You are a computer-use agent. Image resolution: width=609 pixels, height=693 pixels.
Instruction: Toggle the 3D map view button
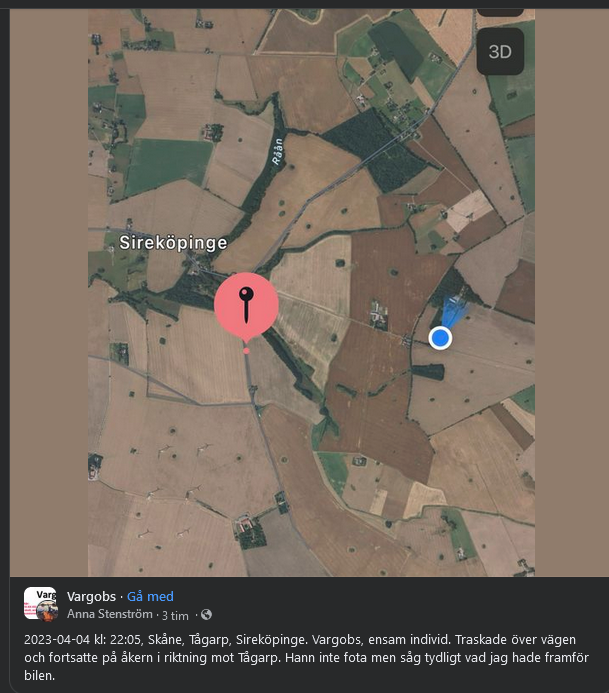click(x=500, y=52)
